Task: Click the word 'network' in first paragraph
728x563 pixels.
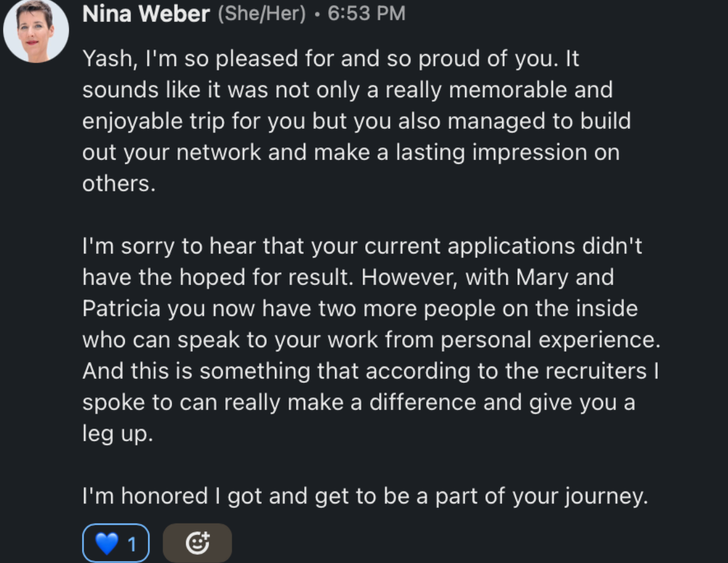Action: pos(218,153)
